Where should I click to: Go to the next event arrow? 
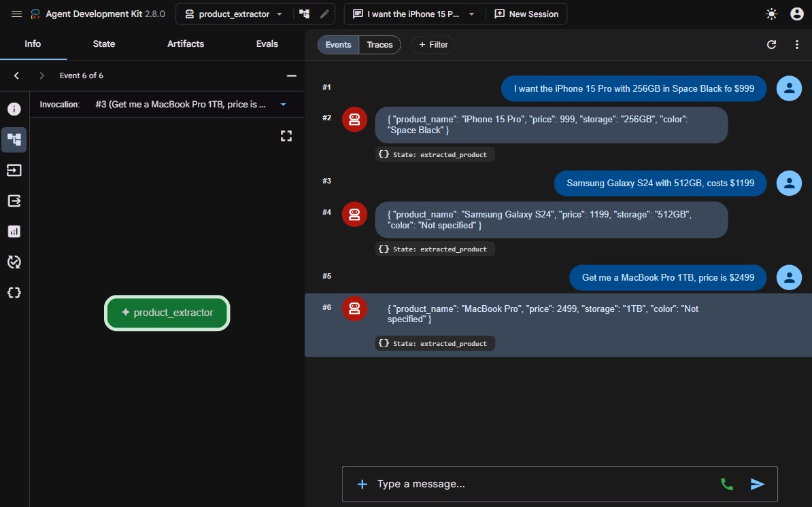[x=42, y=75]
